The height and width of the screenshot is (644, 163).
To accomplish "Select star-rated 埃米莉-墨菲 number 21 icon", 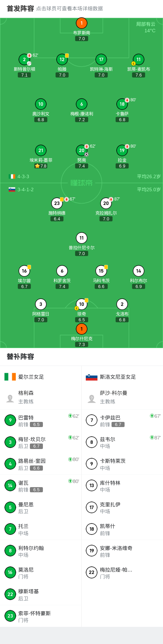I will click(x=41, y=151).
